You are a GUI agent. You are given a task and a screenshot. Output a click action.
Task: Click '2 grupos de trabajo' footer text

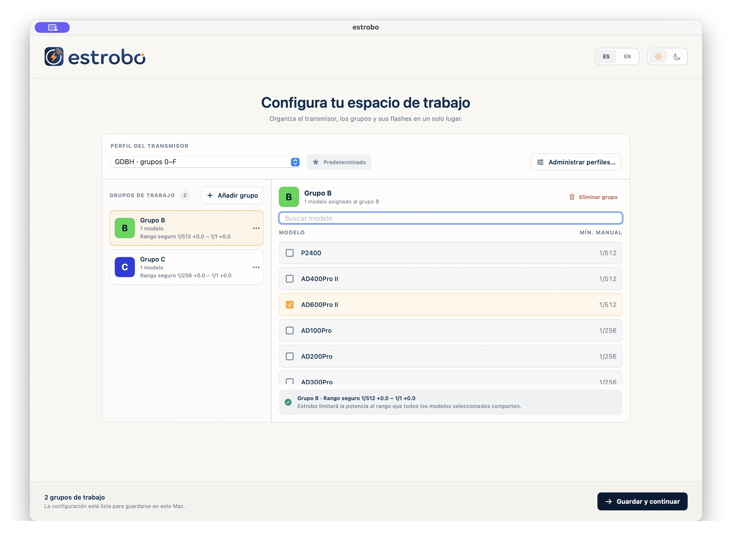(75, 497)
